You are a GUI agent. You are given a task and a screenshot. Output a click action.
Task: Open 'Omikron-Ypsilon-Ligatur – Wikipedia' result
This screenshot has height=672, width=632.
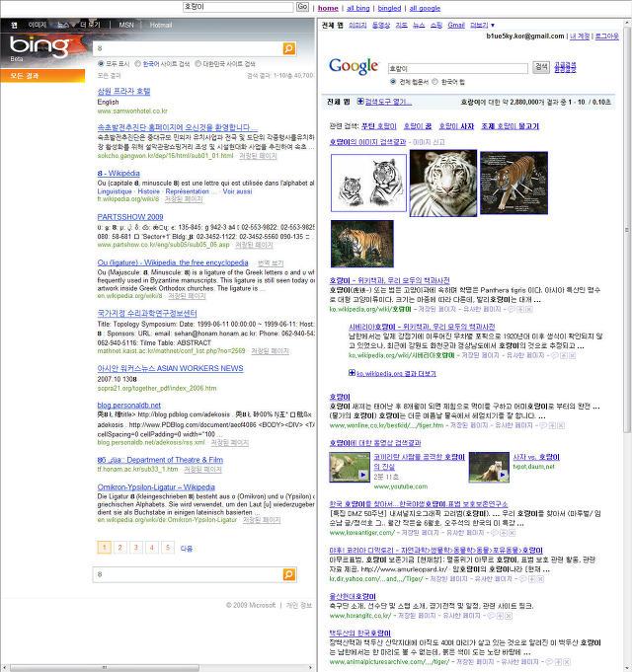click(x=156, y=487)
